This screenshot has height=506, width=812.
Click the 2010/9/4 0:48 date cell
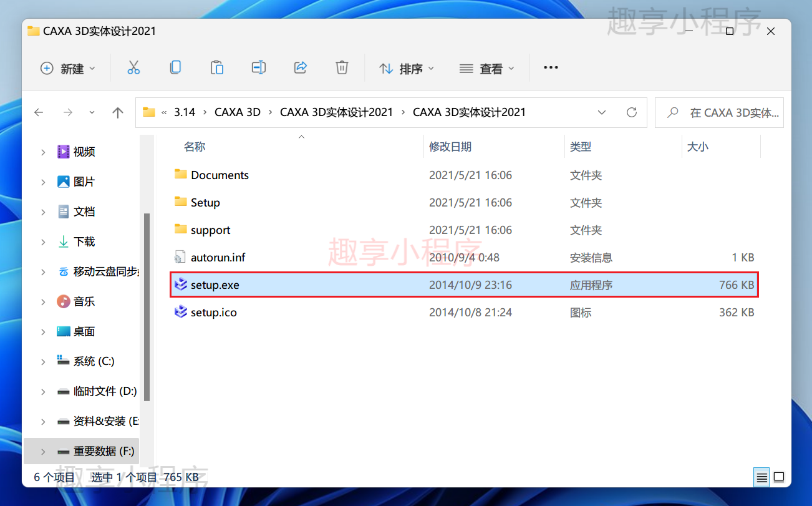(x=464, y=257)
